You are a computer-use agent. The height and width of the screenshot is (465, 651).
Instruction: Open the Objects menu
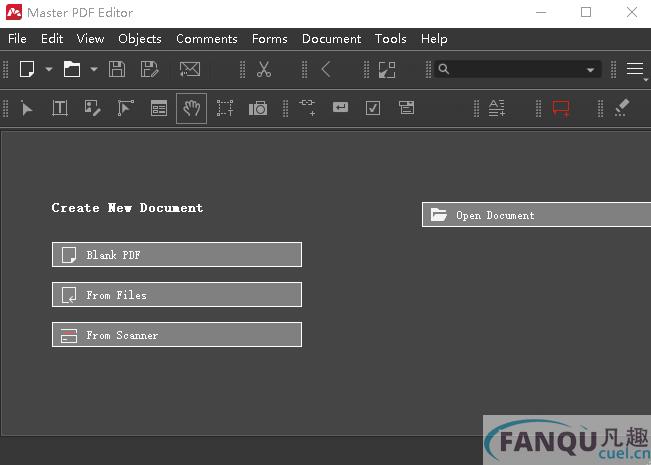pos(140,39)
